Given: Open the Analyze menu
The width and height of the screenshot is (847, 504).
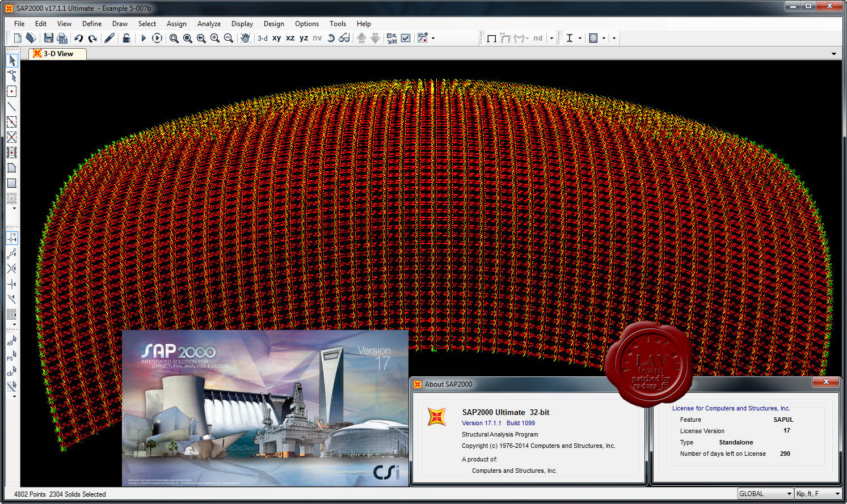Looking at the screenshot, I should pos(209,24).
